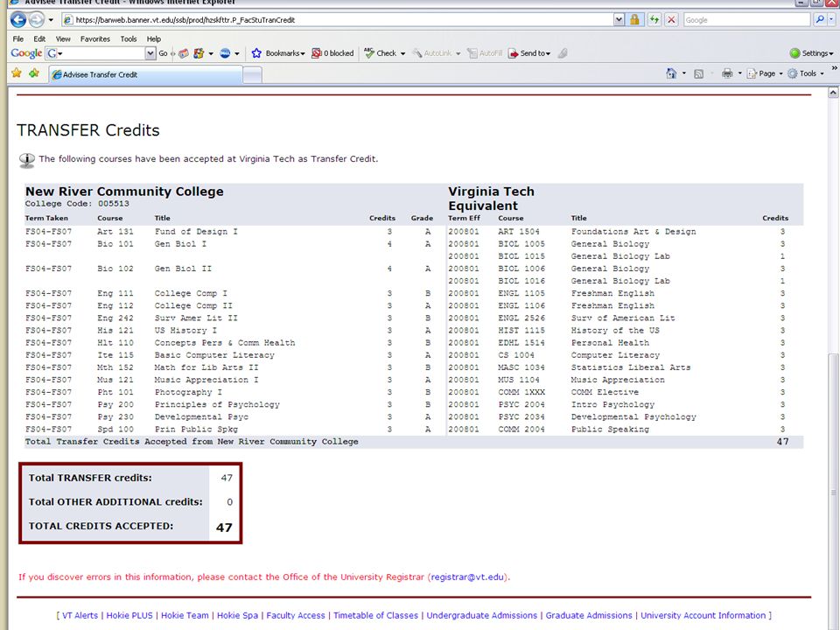Click the URL address bar

338,20
